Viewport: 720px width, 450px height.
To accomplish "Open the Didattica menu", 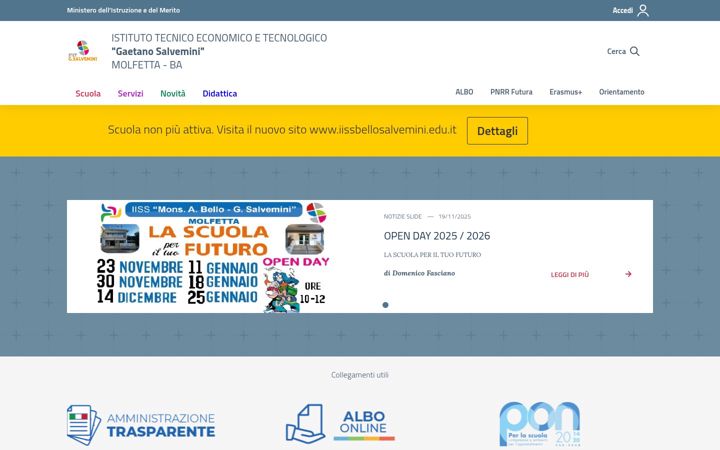I will [x=219, y=94].
